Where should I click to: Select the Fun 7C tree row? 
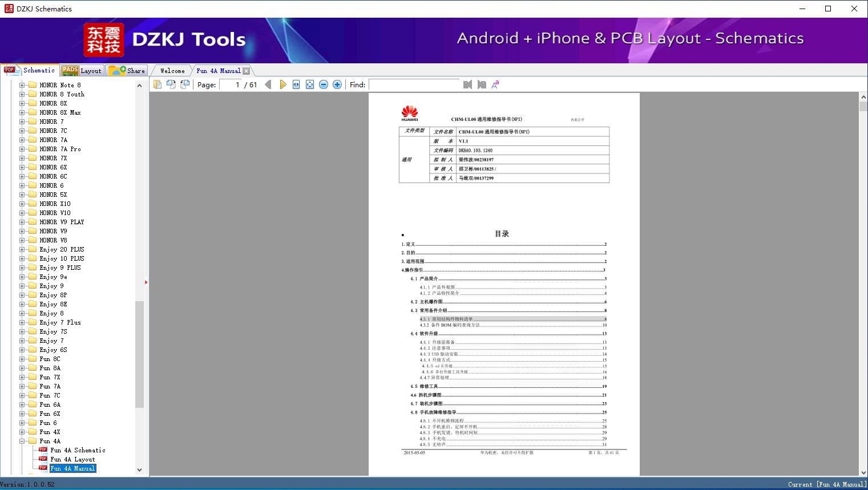50,395
